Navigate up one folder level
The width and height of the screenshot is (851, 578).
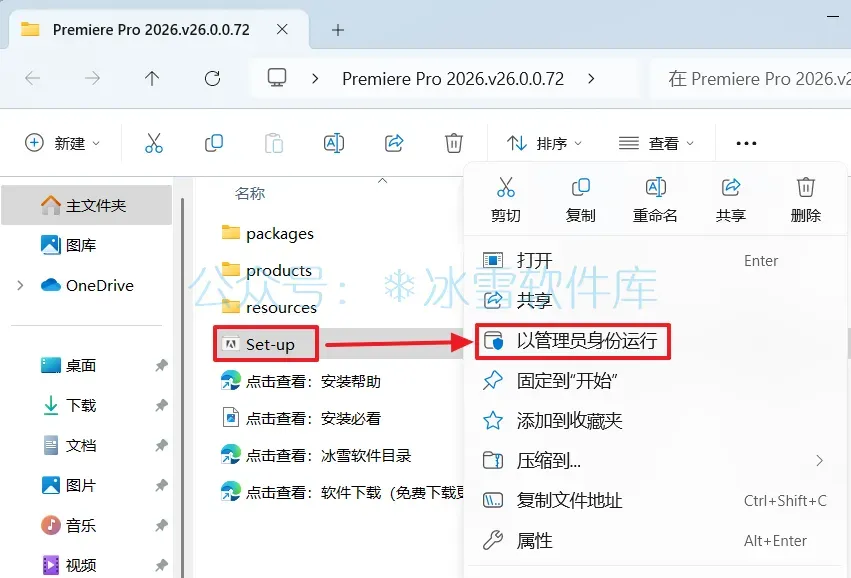pos(152,79)
